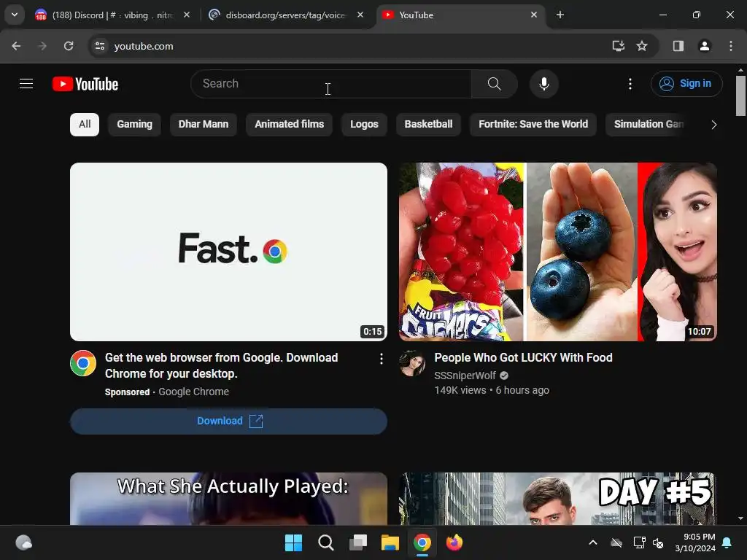The image size is (747, 560).
Task: Open the tab search dropdown
Action: 15,15
